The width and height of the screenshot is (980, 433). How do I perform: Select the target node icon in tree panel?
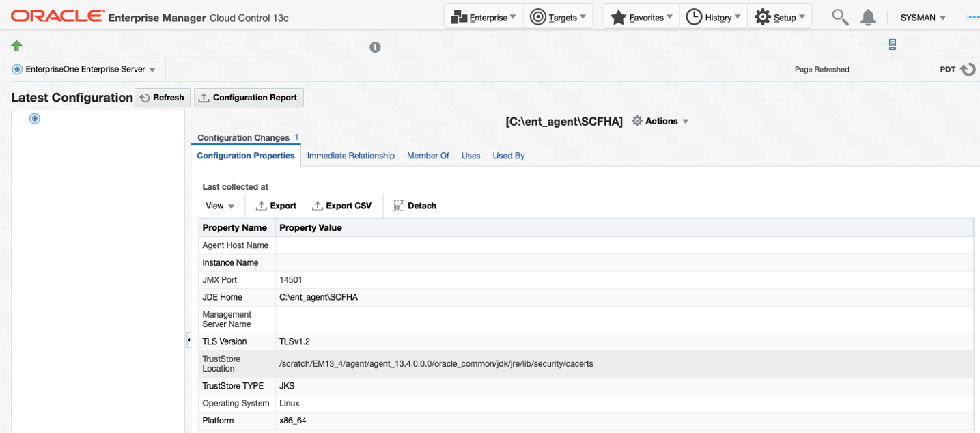pyautogui.click(x=35, y=119)
